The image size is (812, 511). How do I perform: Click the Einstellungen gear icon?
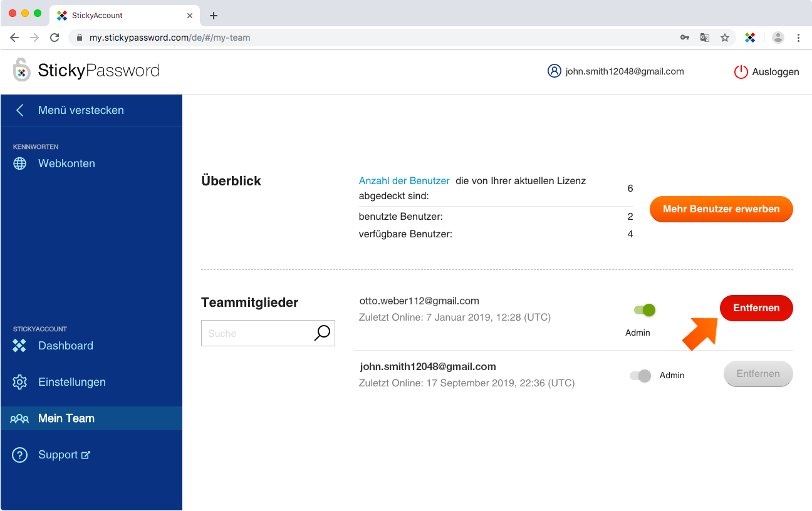(20, 382)
